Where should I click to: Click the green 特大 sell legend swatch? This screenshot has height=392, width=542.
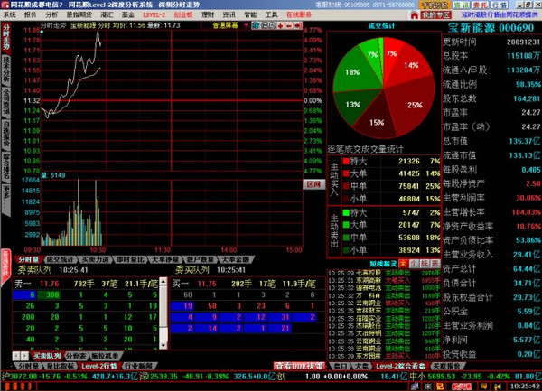345,210
